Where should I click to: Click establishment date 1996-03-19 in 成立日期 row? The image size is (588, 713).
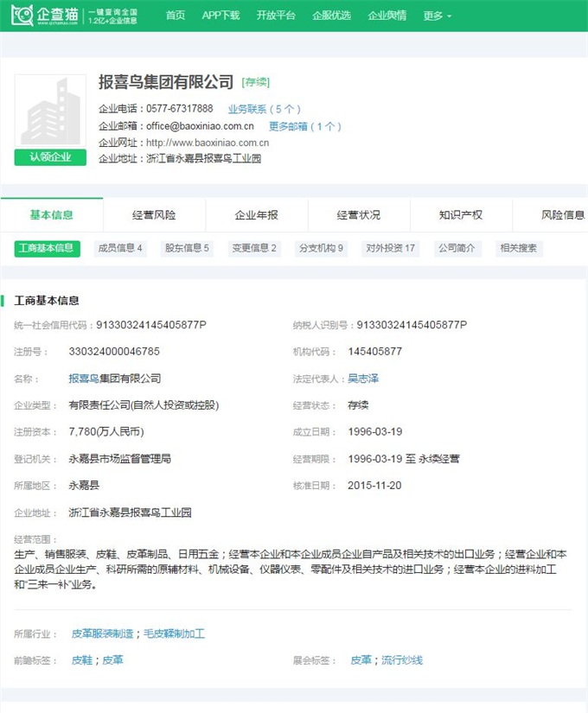pos(375,431)
